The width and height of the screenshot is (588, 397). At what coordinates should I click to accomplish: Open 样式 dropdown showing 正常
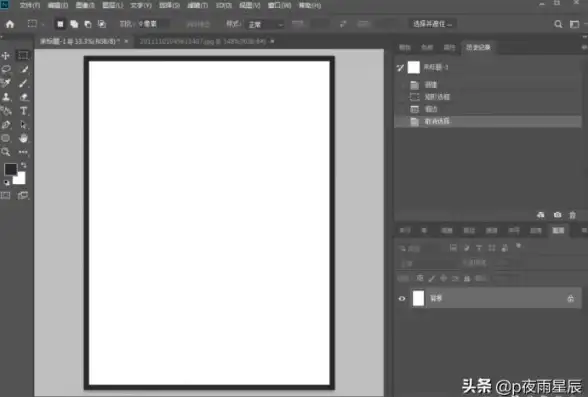click(265, 24)
